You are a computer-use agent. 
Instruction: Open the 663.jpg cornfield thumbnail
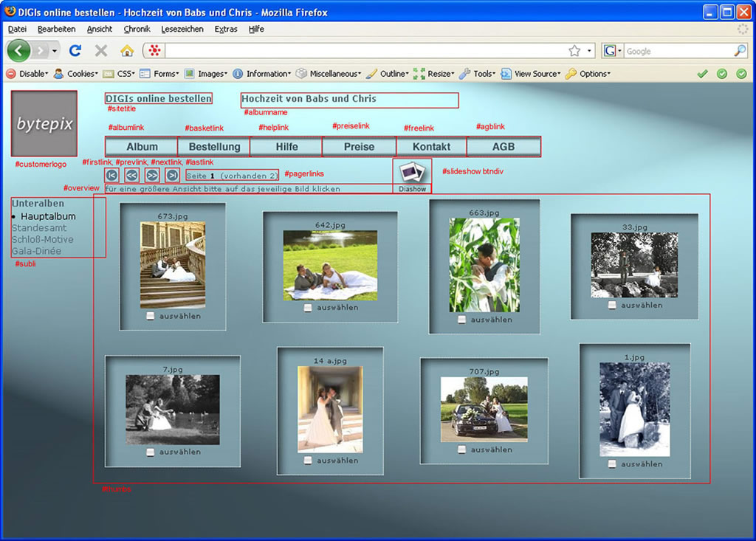tap(484, 264)
